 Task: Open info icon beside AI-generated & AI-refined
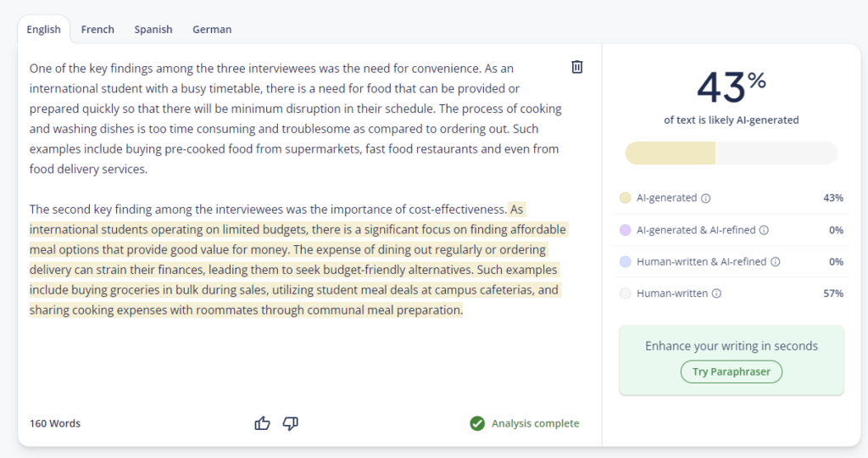[764, 230]
